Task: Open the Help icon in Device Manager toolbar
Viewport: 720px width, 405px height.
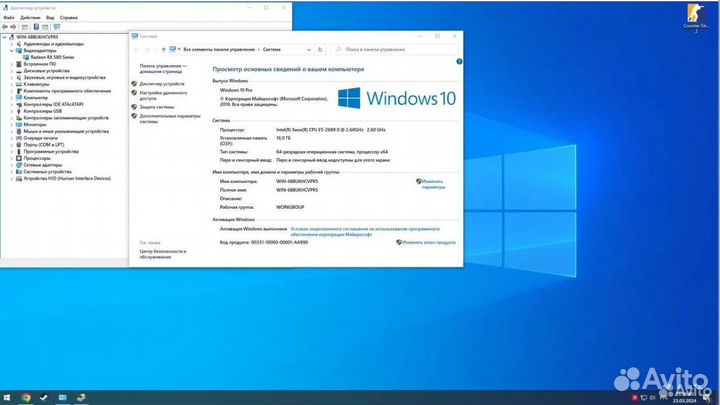Action: click(x=36, y=27)
